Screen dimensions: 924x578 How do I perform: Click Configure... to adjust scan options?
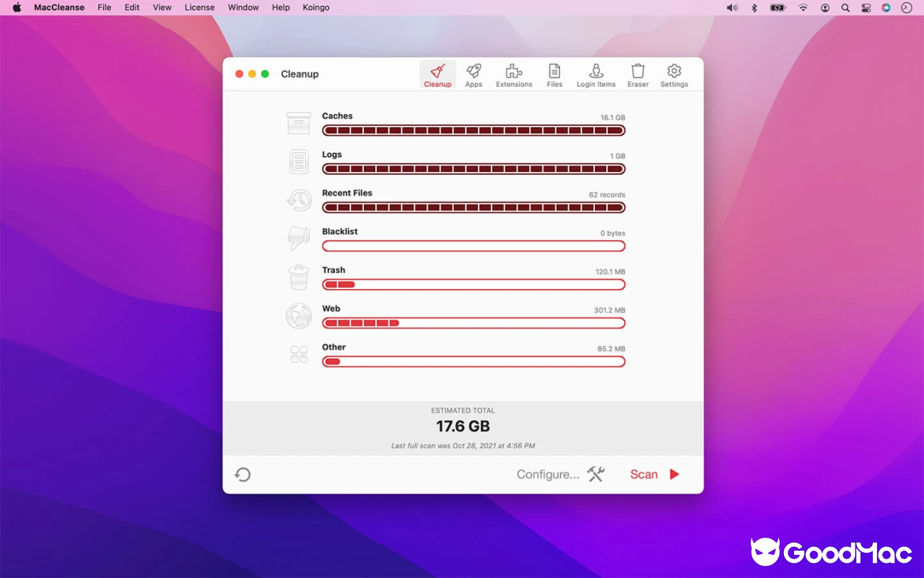click(547, 474)
